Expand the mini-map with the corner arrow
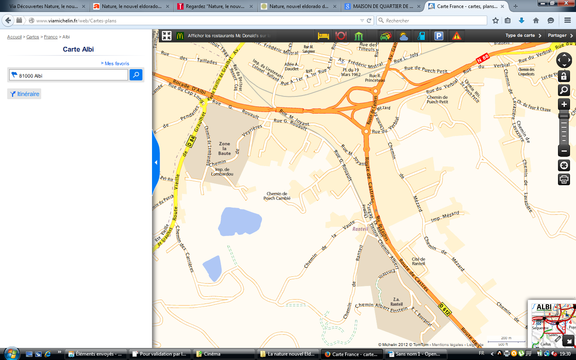 [x=568, y=342]
